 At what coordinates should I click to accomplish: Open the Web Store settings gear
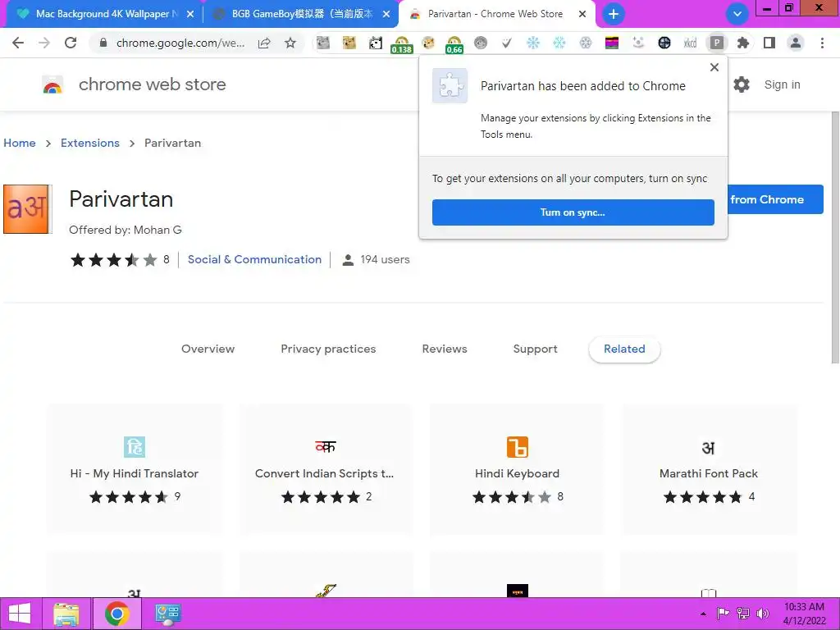[742, 84]
